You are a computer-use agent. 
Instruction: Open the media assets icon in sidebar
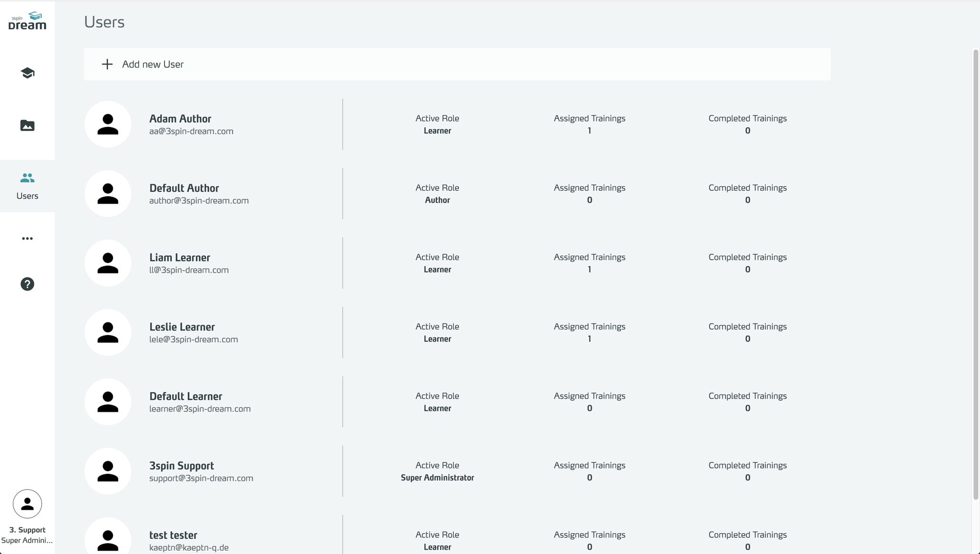click(x=27, y=125)
